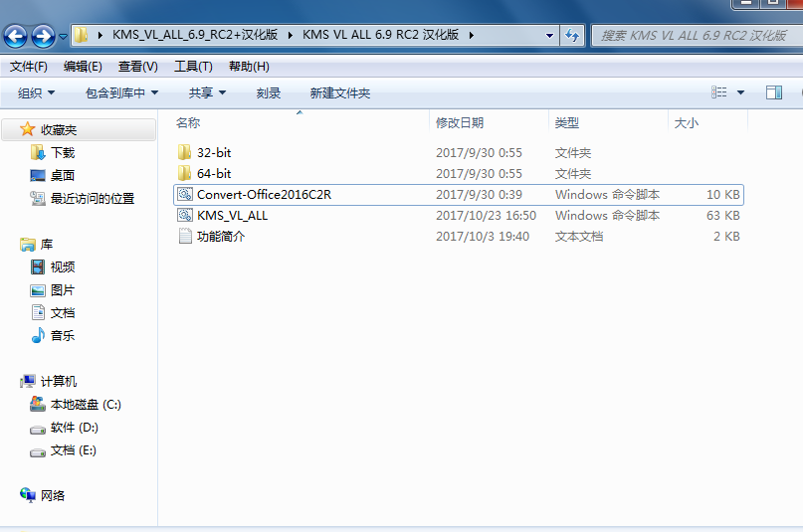Viewport: 803px width, 532px height.
Task: Open the 工具(T) menu
Action: coord(193,67)
